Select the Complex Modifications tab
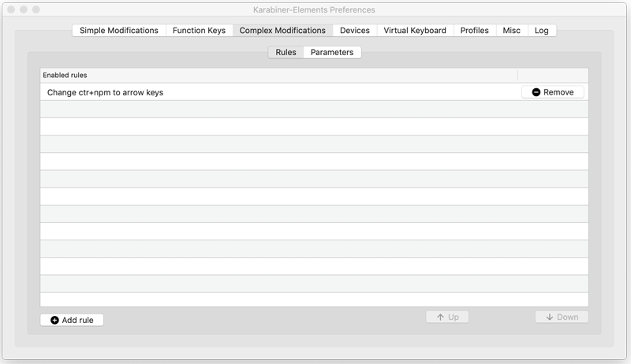This screenshot has height=364, width=631. pos(282,31)
